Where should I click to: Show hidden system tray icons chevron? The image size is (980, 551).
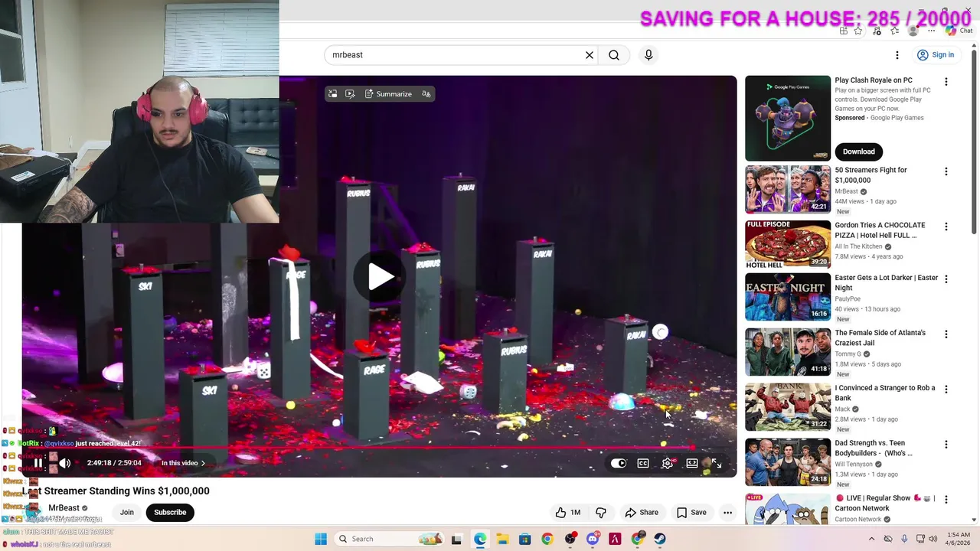coord(871,539)
